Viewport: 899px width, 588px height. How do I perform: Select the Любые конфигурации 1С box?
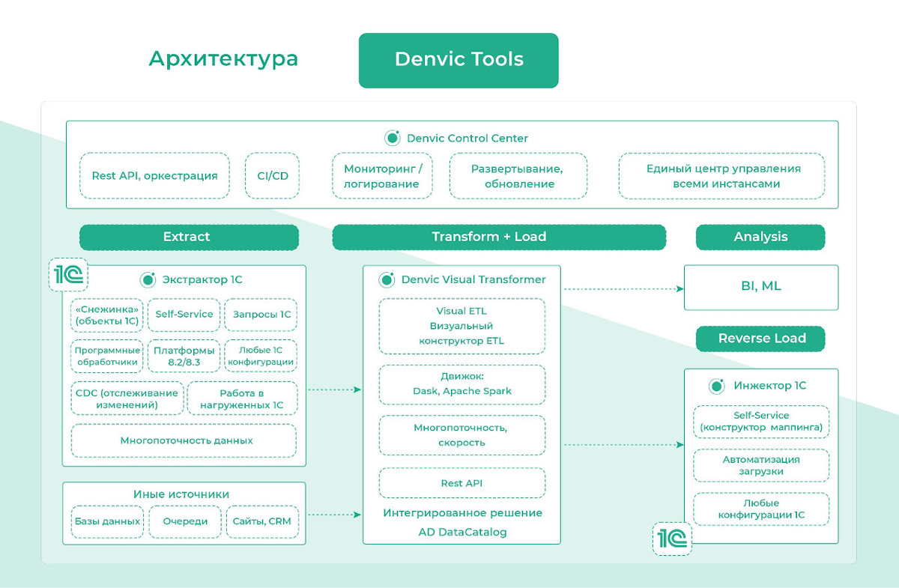tap(761, 509)
